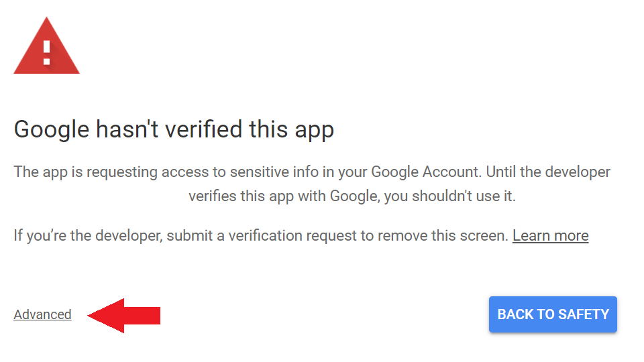Screen dimensions: 644x362
Task: Click the "Google hasn't verified this app" heading
Action: click(x=174, y=129)
